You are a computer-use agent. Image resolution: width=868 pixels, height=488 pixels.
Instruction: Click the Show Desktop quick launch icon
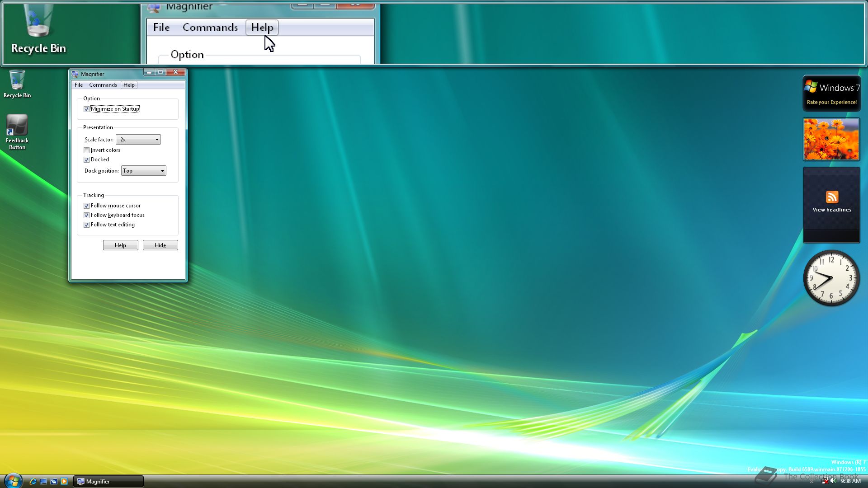pyautogui.click(x=43, y=482)
